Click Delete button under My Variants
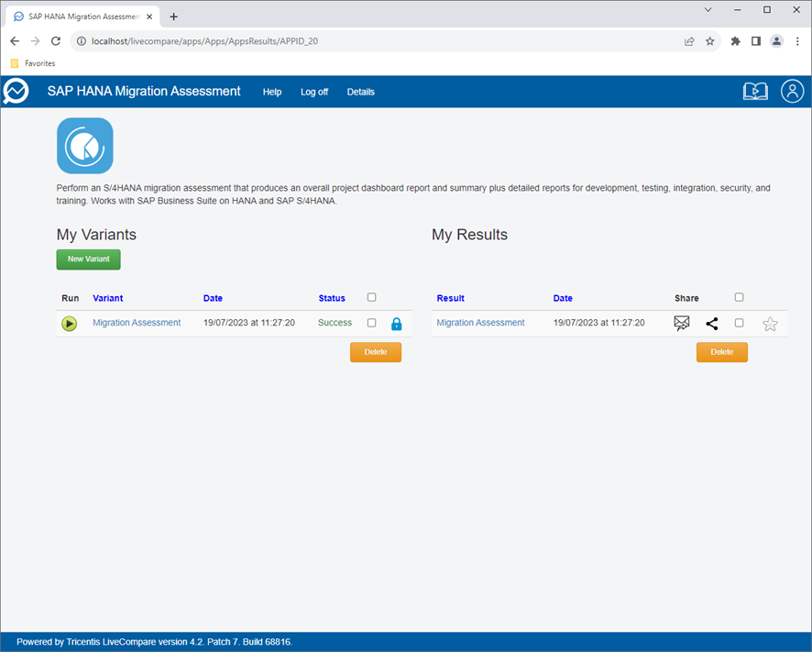Image resolution: width=812 pixels, height=652 pixels. point(376,352)
